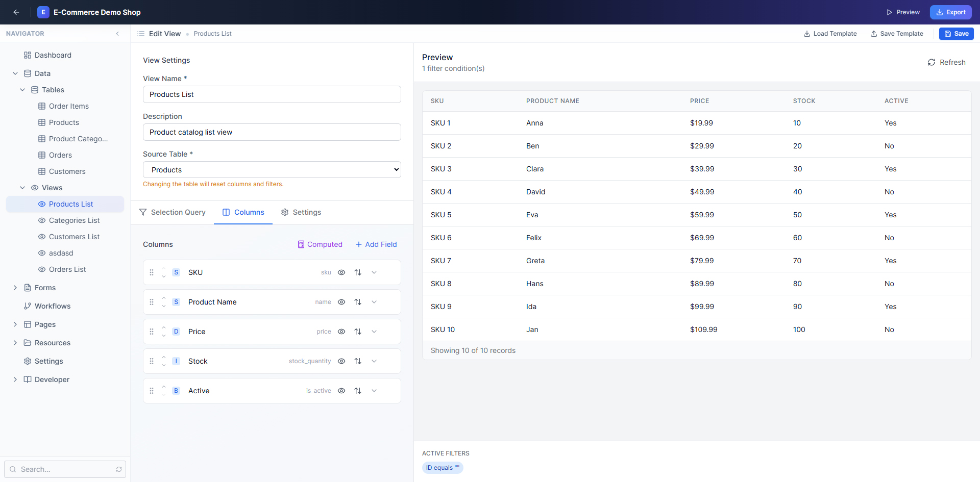Open the Source Table dropdown
Screen dimensions: 980x482
(x=272, y=170)
